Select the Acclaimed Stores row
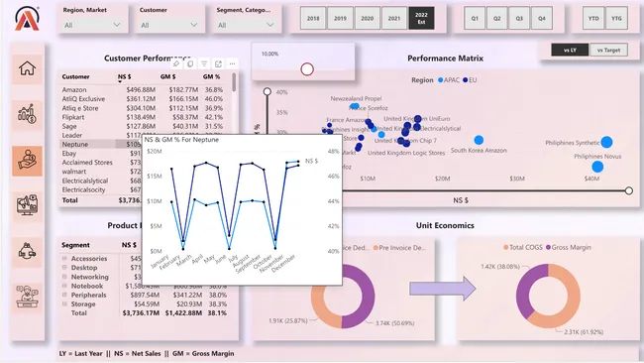The width and height of the screenshot is (644, 363). click(101, 163)
